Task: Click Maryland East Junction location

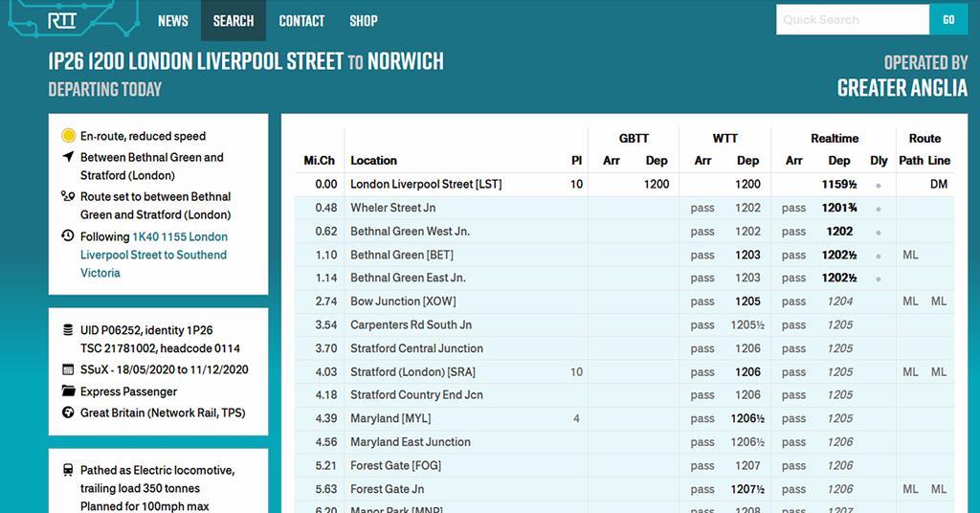Action: click(x=410, y=442)
